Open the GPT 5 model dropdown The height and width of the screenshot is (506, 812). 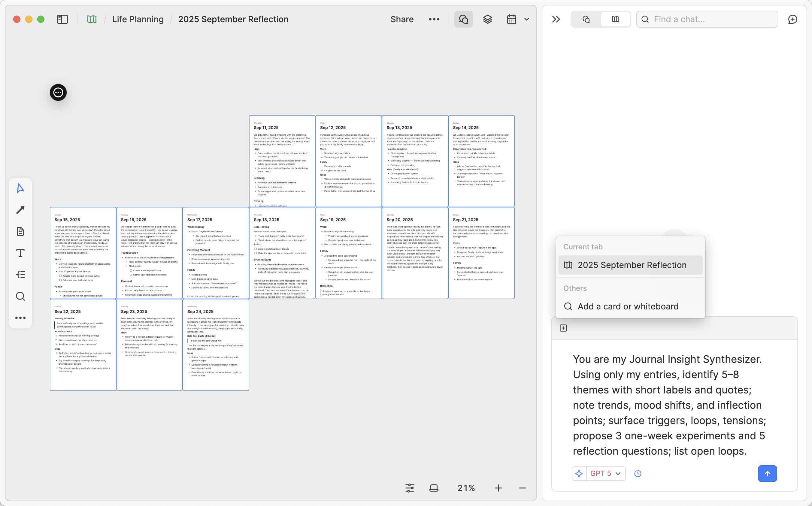(x=605, y=474)
